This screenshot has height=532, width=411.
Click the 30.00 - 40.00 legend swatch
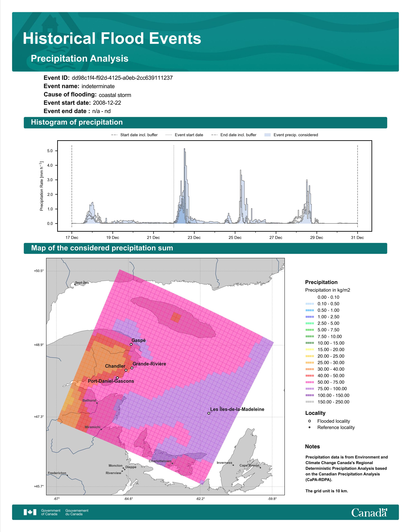pyautogui.click(x=310, y=369)
